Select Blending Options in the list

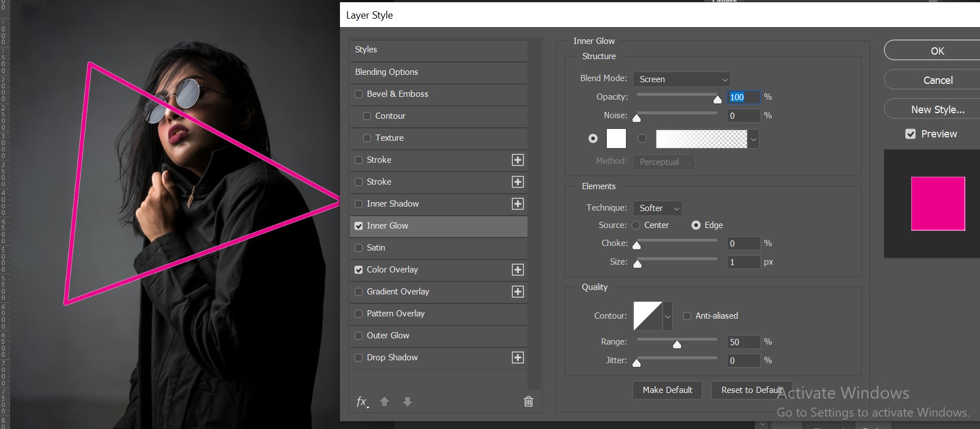[x=438, y=72]
